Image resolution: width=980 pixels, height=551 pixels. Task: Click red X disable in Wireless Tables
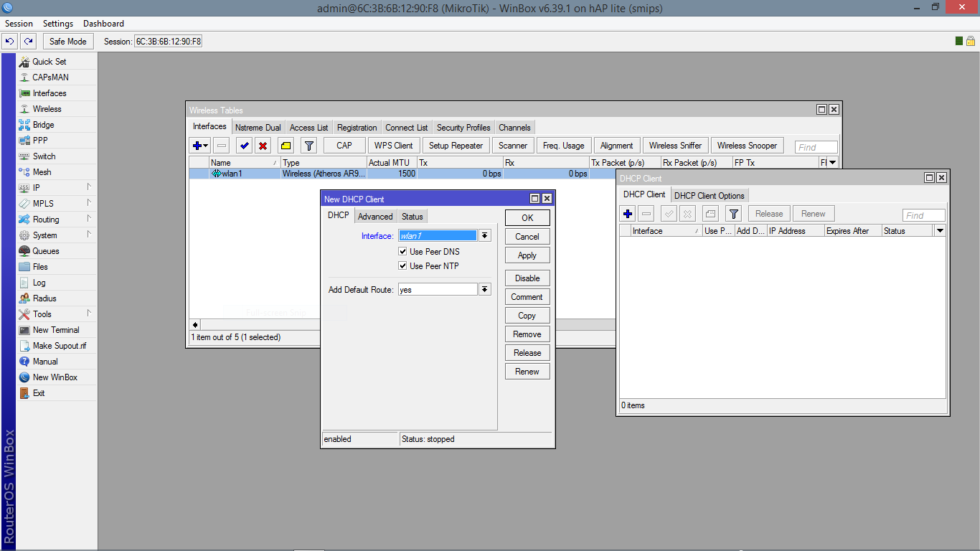(x=263, y=146)
